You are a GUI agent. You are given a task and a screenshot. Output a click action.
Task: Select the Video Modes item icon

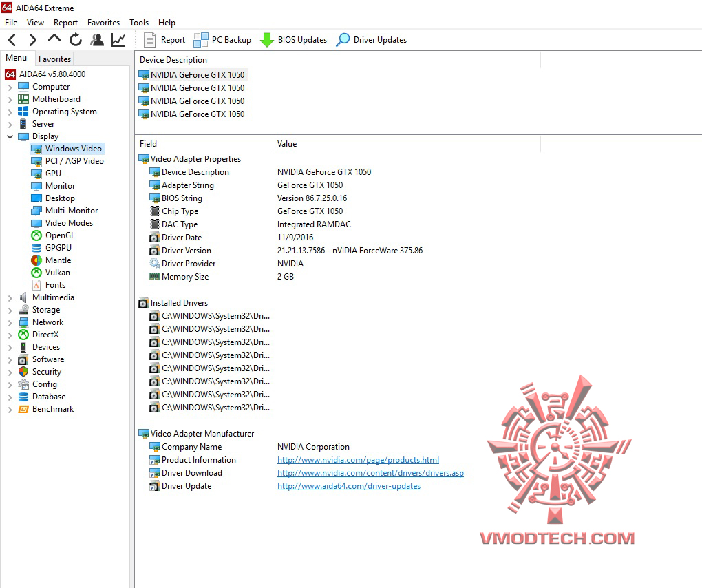click(36, 223)
